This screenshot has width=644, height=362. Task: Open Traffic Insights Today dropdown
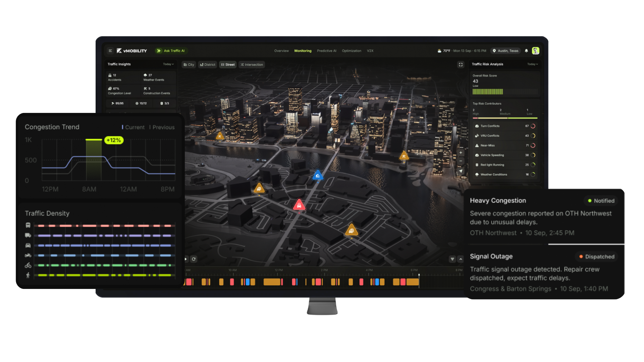click(168, 64)
